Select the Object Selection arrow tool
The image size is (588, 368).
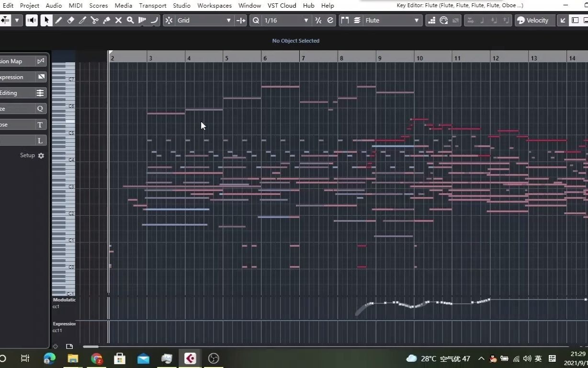pos(46,20)
